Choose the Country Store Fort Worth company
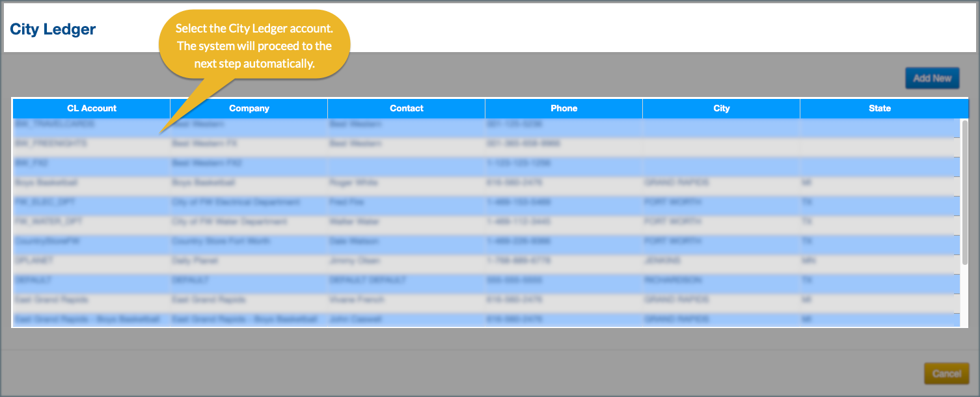This screenshot has height=397, width=980. tap(221, 241)
